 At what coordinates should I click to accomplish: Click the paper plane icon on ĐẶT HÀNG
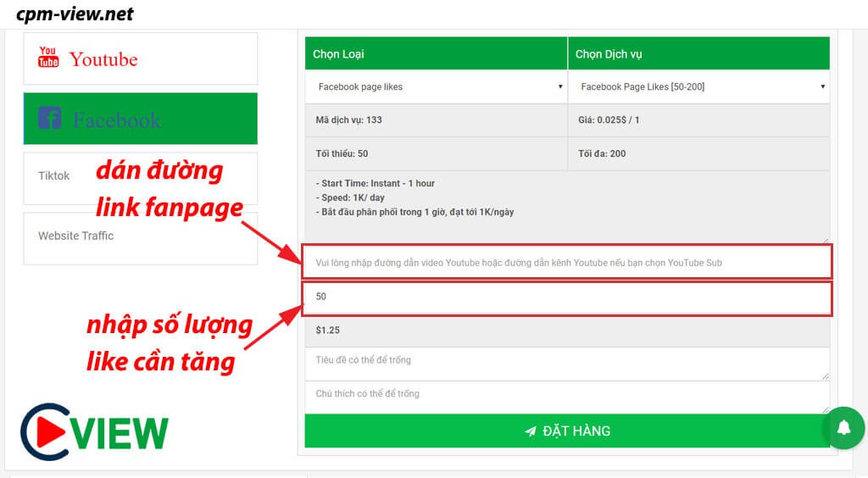click(531, 431)
